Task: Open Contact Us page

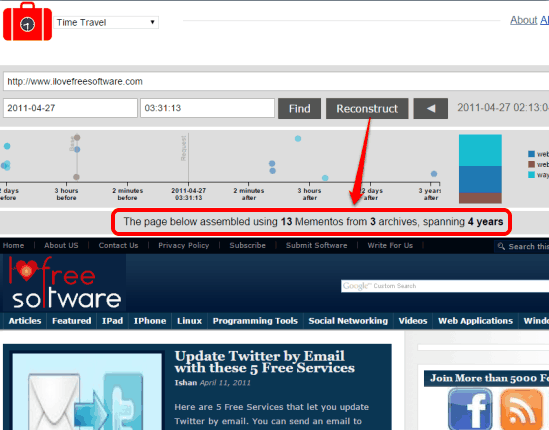Action: click(118, 245)
